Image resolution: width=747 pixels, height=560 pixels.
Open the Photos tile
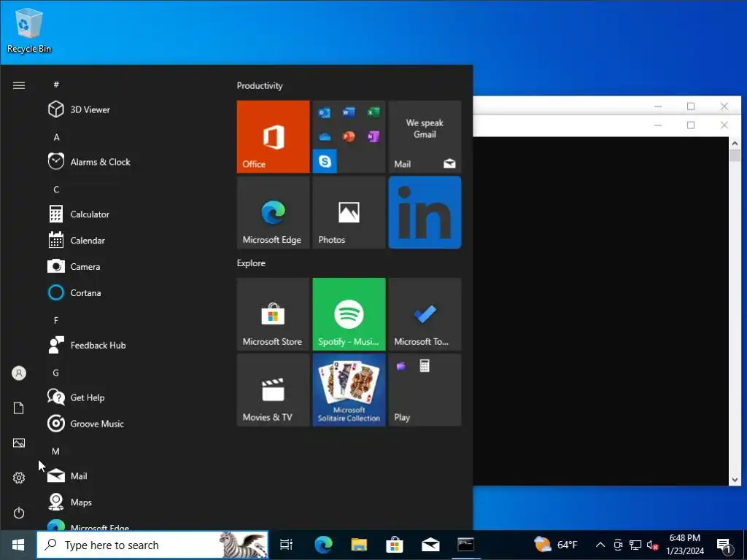point(349,212)
